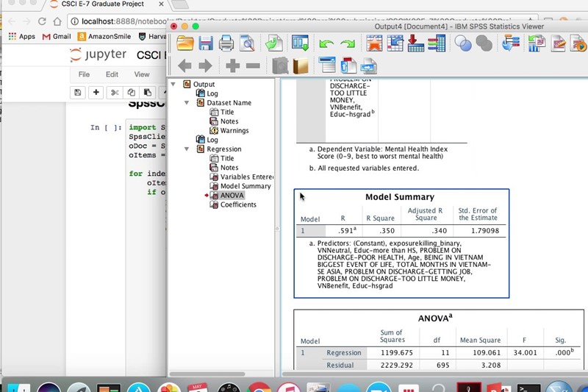This screenshot has height=392, width=588.
Task: Click the Go to Case toolbar icon
Action: 395,43
